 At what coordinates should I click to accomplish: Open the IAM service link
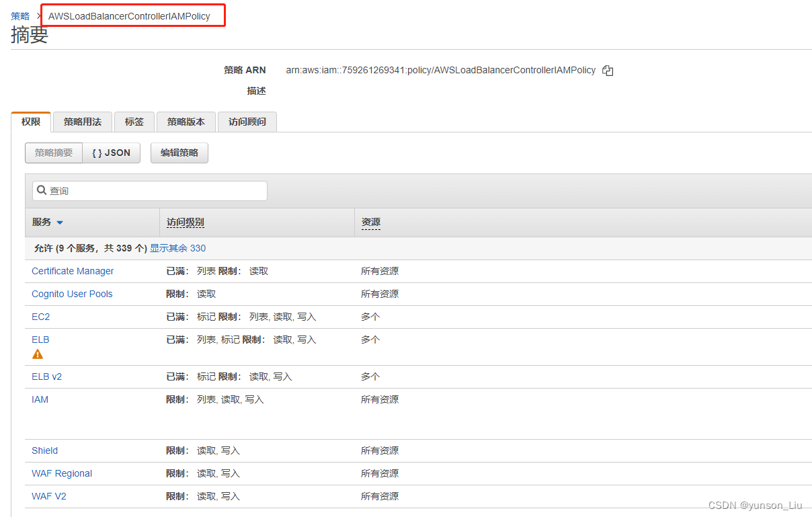pos(40,399)
